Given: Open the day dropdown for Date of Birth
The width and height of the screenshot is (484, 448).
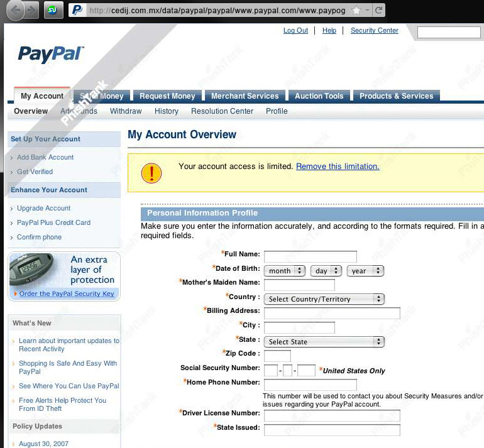Looking at the screenshot, I should pyautogui.click(x=326, y=271).
